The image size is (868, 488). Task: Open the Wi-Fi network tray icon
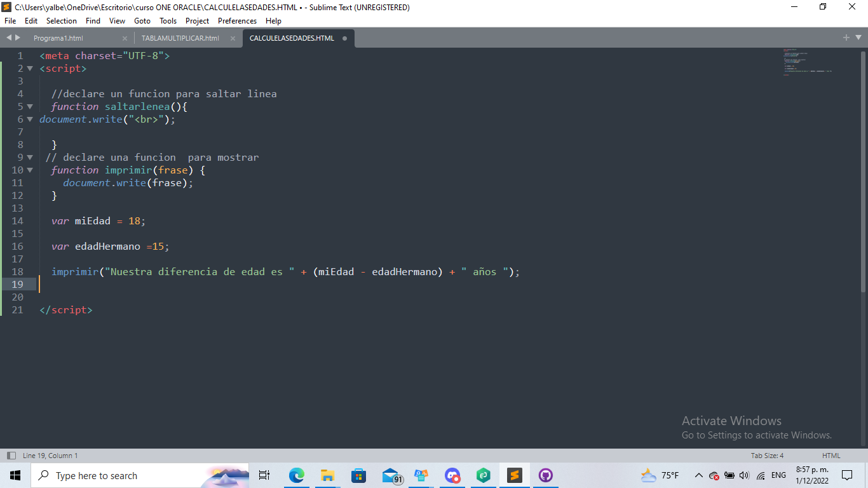pyautogui.click(x=761, y=475)
